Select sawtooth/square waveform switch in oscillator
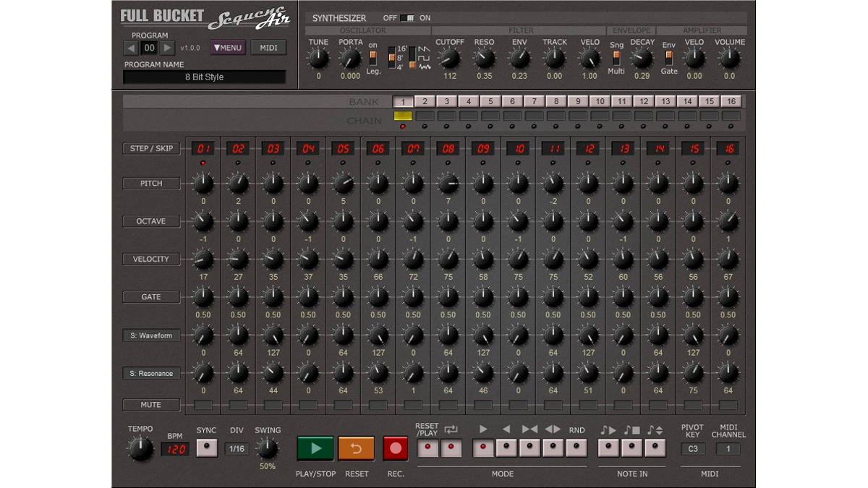Viewport: 868px width, 488px height. (412, 58)
